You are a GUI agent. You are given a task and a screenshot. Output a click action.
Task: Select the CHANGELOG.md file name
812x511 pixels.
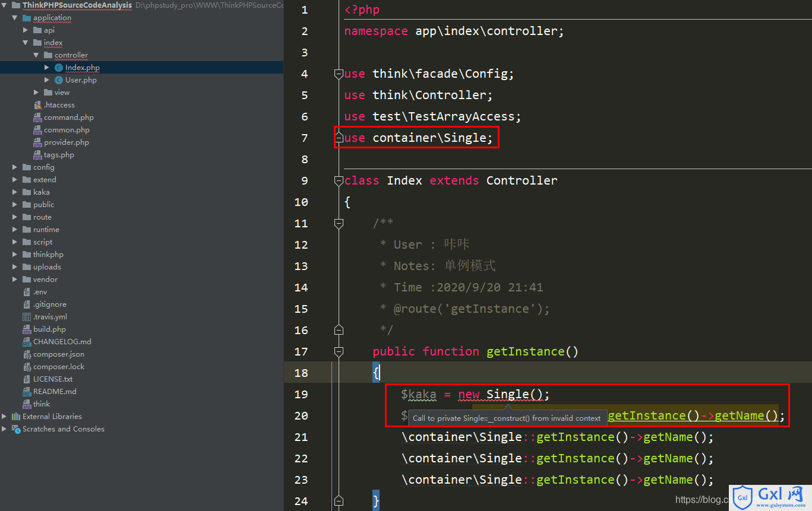(x=62, y=342)
